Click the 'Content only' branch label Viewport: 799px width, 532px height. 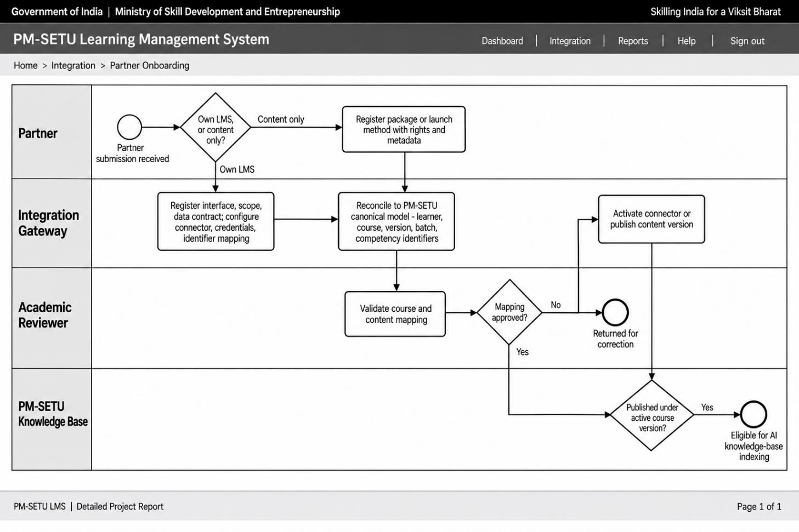click(x=281, y=119)
